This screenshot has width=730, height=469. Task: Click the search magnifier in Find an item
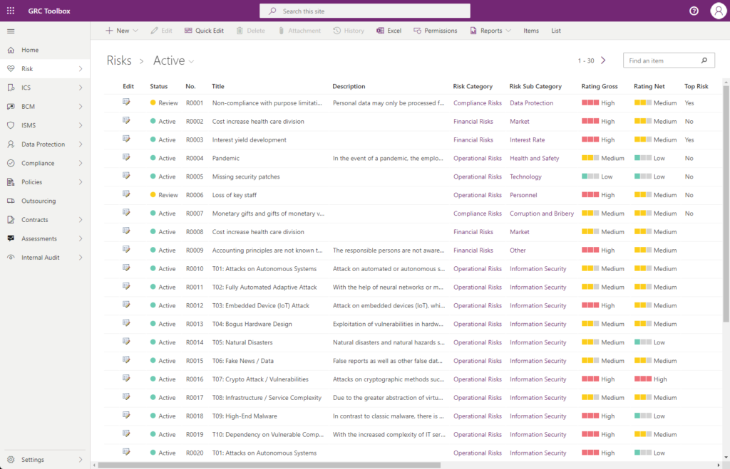coord(704,61)
